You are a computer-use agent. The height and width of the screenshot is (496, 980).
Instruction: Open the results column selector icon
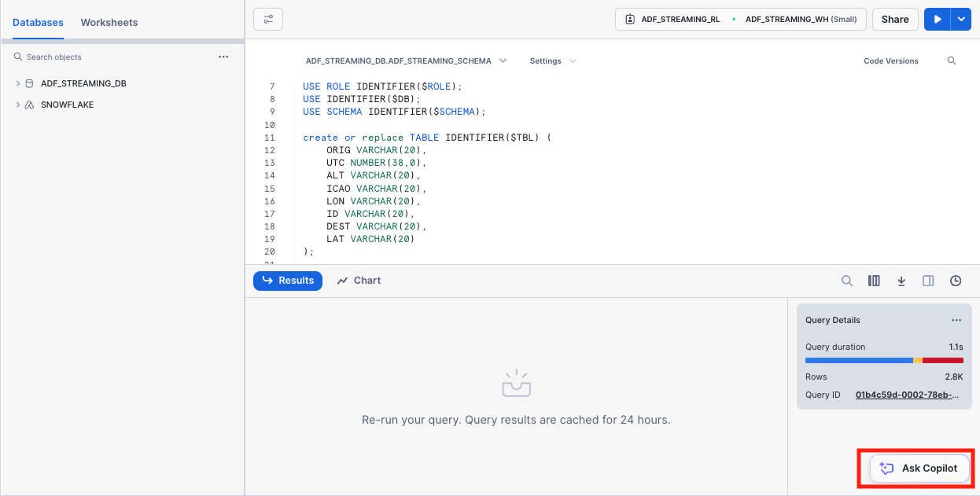point(874,281)
